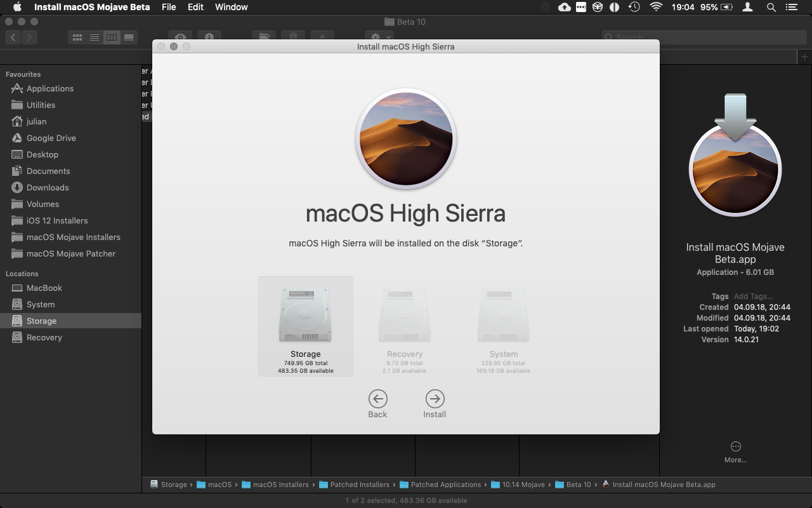This screenshot has height=508, width=812.
Task: Click the Mojave installer preview thumbnail
Action: (x=735, y=156)
